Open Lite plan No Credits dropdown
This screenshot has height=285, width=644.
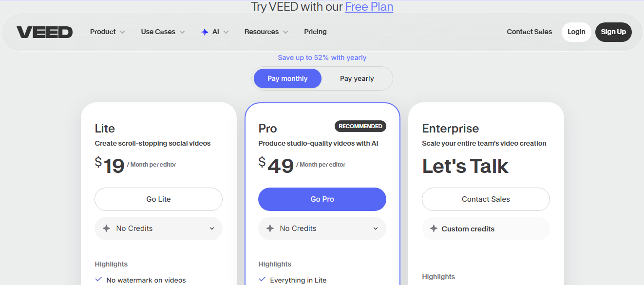click(x=158, y=228)
